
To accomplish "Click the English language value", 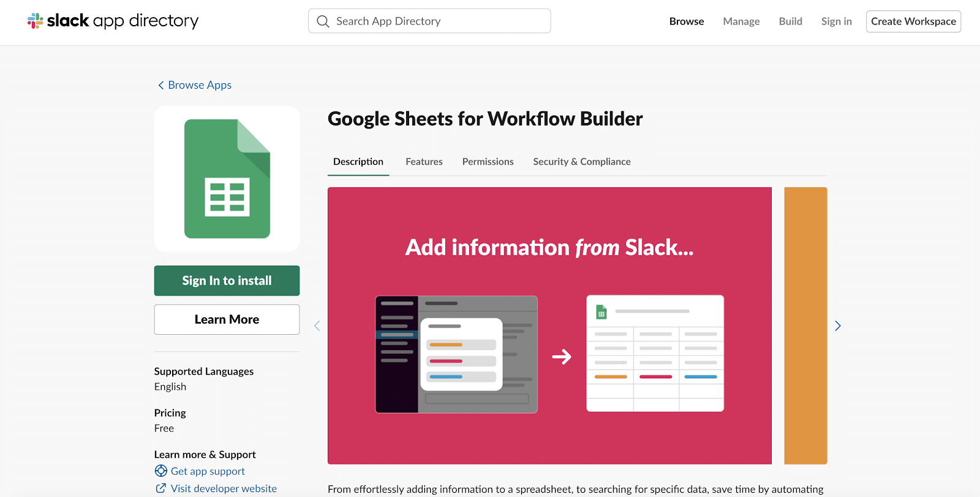I will tap(170, 387).
